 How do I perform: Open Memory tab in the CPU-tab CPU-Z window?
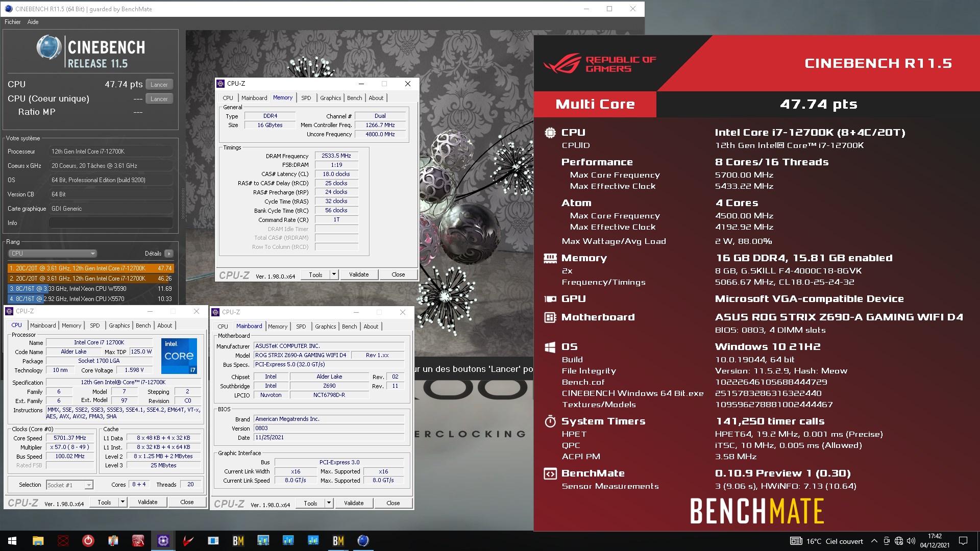click(x=71, y=325)
